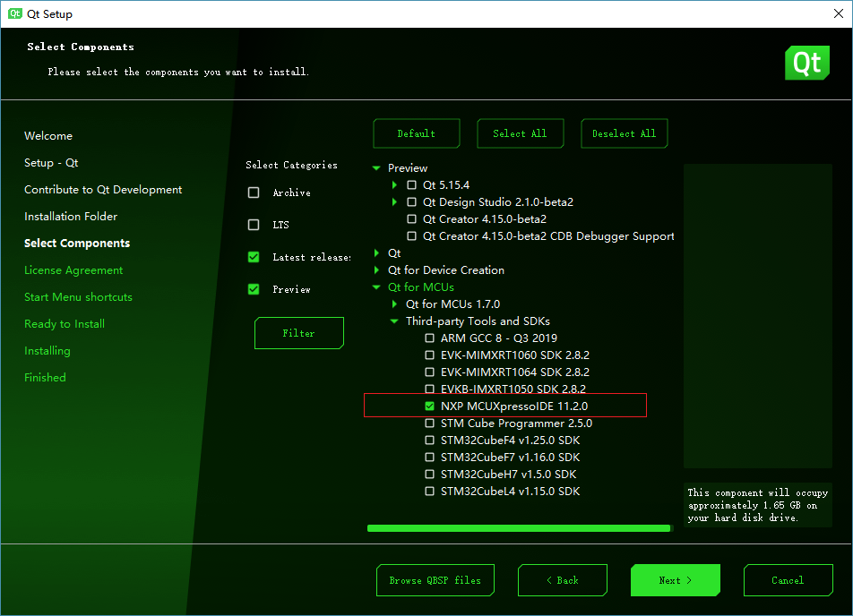Select the Qt for Device Creation label

[446, 269]
